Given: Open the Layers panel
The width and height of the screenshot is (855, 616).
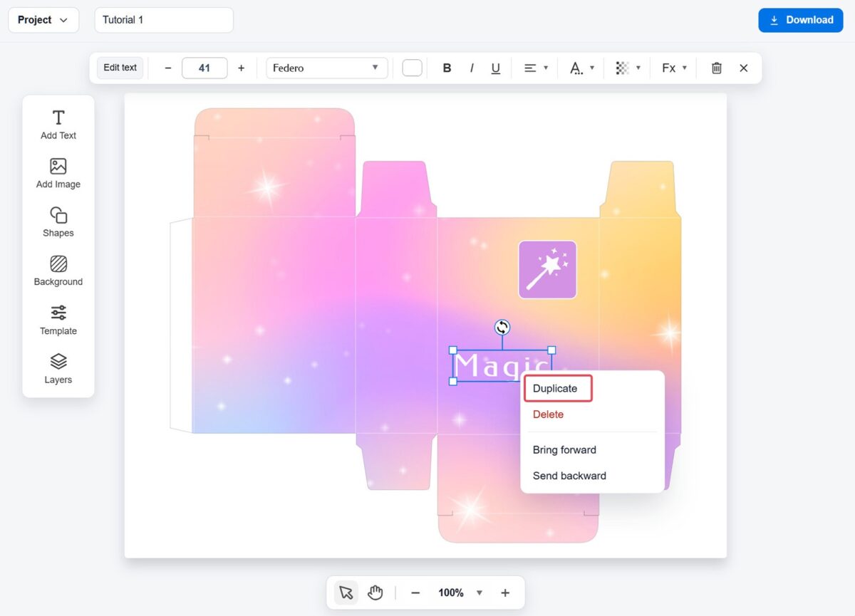Looking at the screenshot, I should coord(58,369).
